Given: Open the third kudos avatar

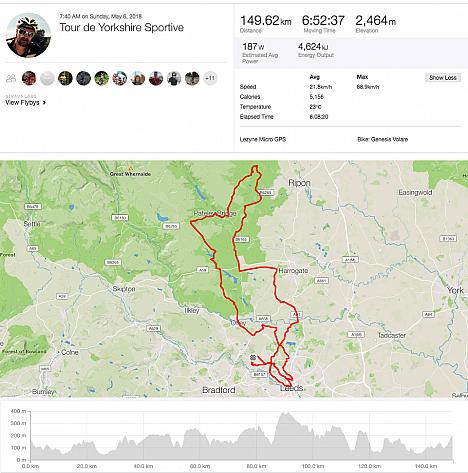Looking at the screenshot, I should coord(65,78).
